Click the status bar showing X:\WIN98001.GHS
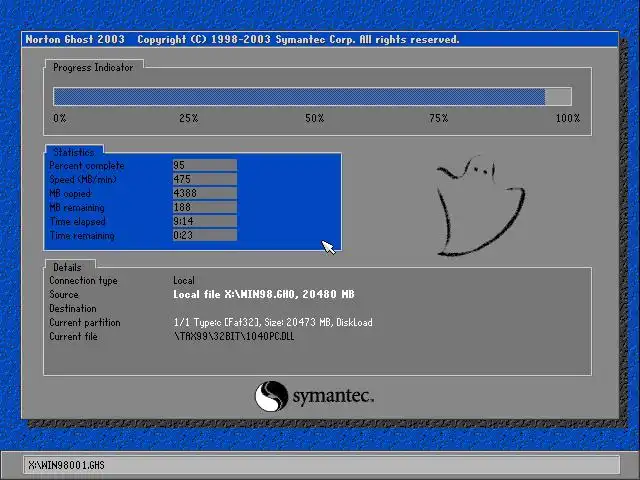 tap(321, 465)
